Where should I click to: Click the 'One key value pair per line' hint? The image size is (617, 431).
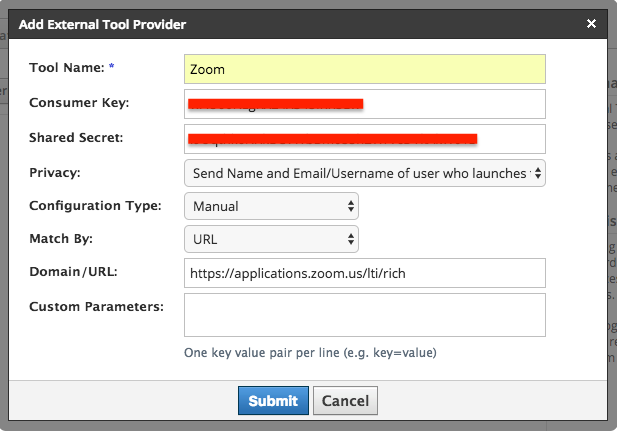coord(310,353)
